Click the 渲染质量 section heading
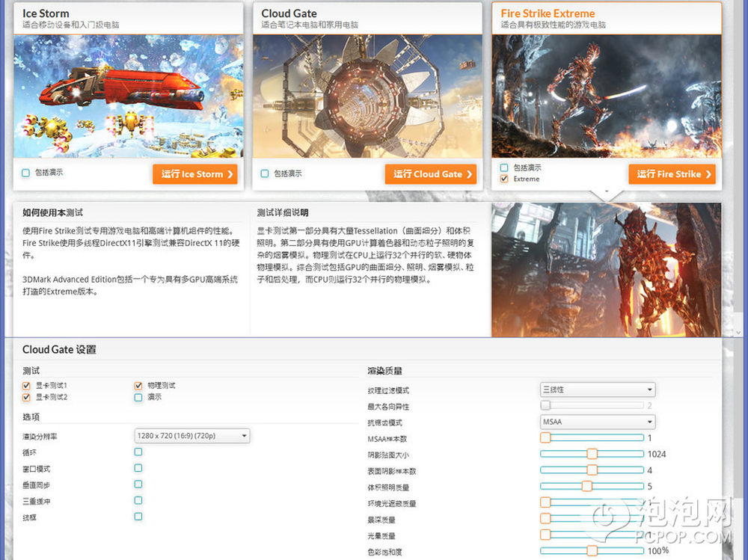This screenshot has height=560, width=748. (x=385, y=371)
